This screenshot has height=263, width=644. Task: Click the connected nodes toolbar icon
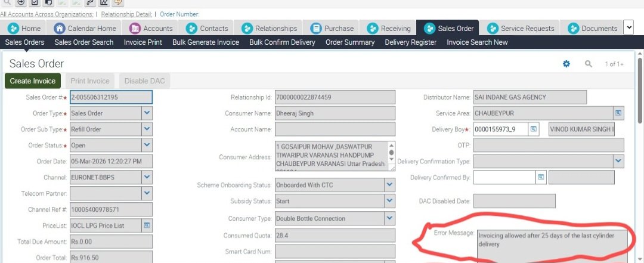(90, 2)
